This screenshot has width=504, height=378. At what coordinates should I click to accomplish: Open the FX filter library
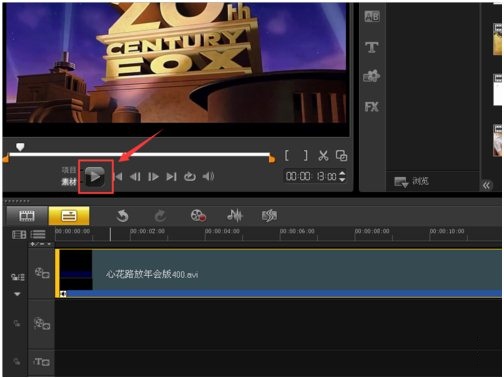point(372,107)
